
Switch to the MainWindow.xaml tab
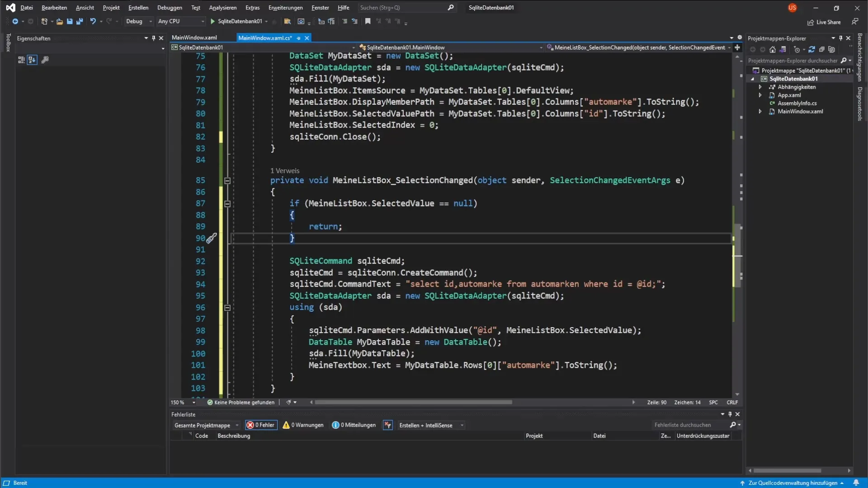[x=194, y=38]
